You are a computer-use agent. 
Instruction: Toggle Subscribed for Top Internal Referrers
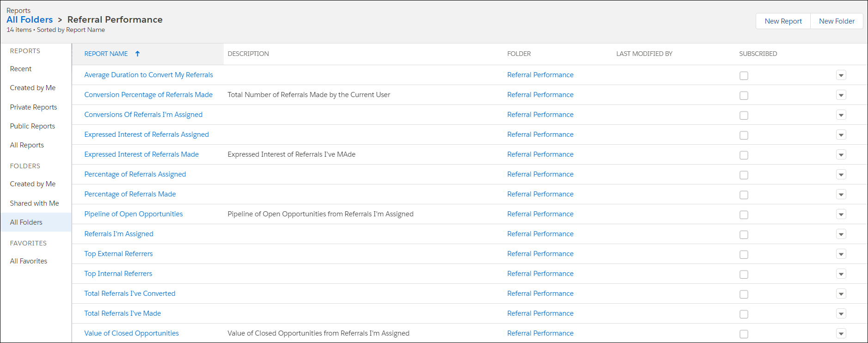(x=744, y=275)
